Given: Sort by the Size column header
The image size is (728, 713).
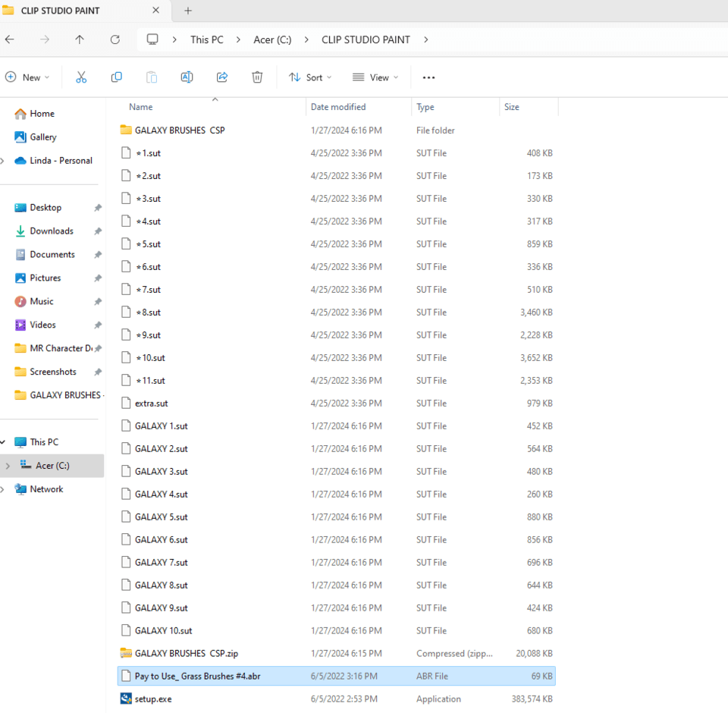Looking at the screenshot, I should coord(512,107).
